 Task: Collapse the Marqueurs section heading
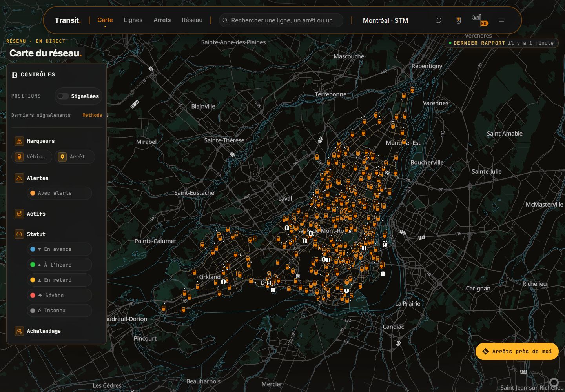coord(41,141)
